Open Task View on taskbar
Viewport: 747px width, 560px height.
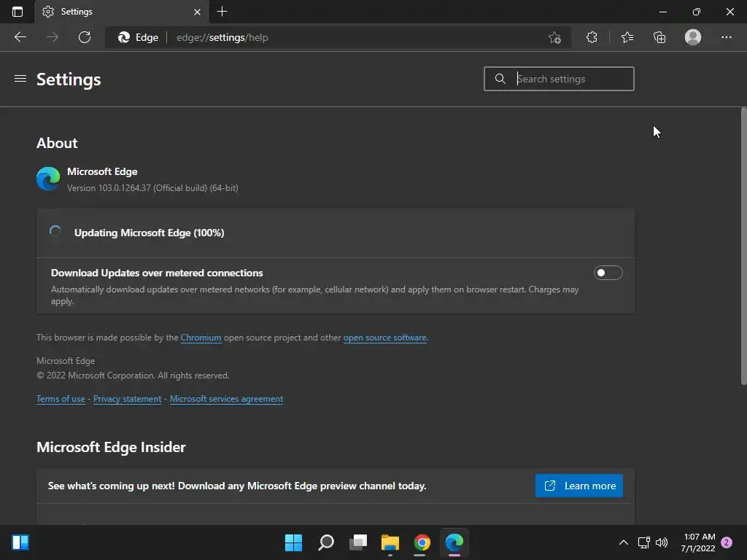[357, 542]
